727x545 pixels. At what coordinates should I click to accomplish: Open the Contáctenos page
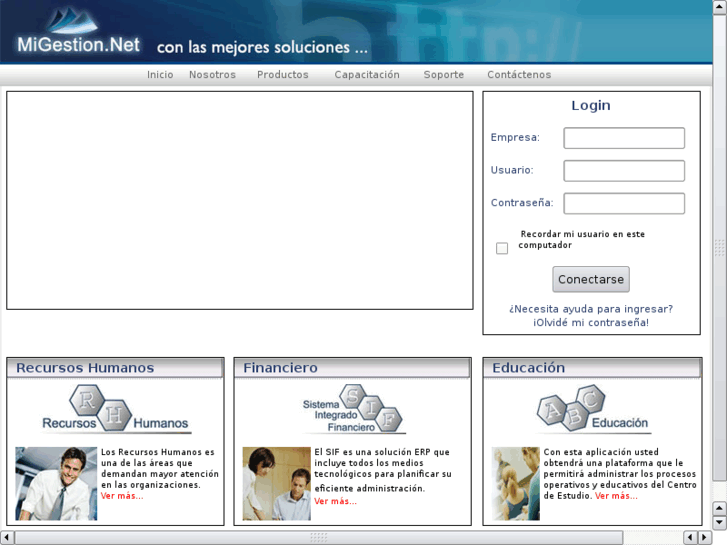point(519,75)
